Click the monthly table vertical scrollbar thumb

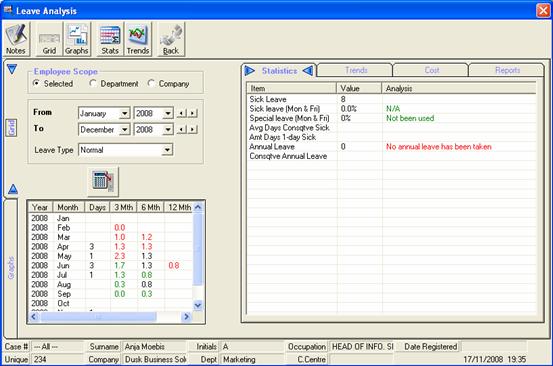(198, 249)
